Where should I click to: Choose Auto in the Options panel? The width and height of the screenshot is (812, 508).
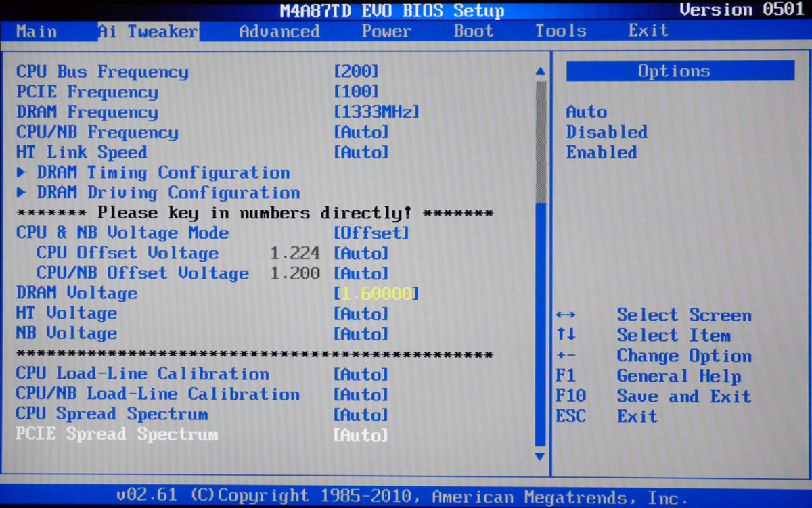point(587,112)
